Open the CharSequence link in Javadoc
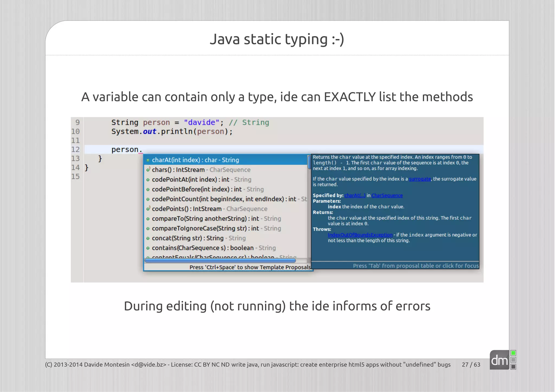Screen dimensions: 555x392 [387, 195]
